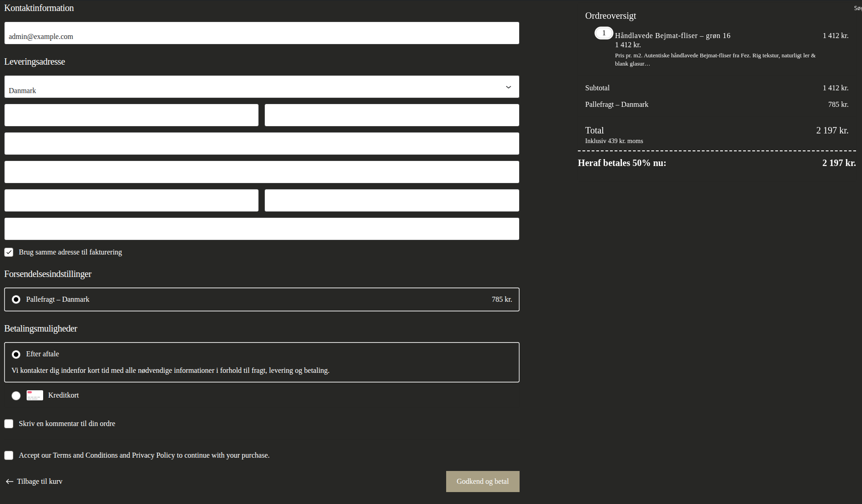Click the quantity badge showing 1

[604, 33]
